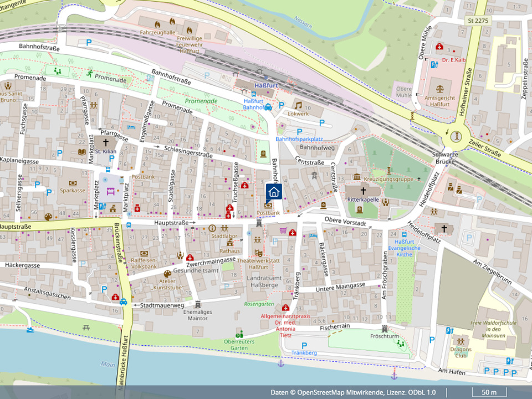Select the Sparkasse bank icon
Image resolution: width=532 pixels, height=399 pixels.
point(73,183)
